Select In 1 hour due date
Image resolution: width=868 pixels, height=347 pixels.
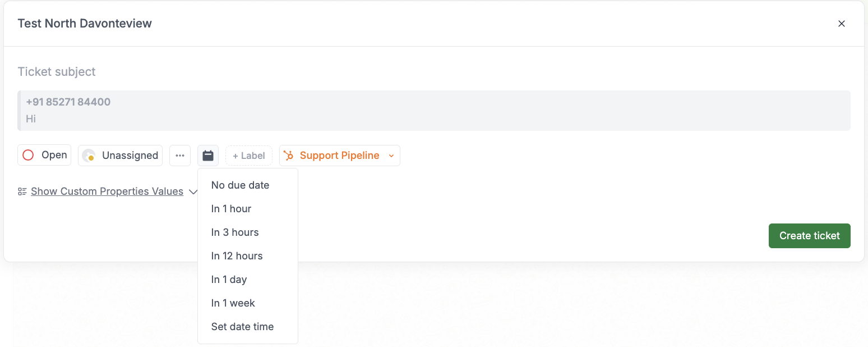(231, 208)
